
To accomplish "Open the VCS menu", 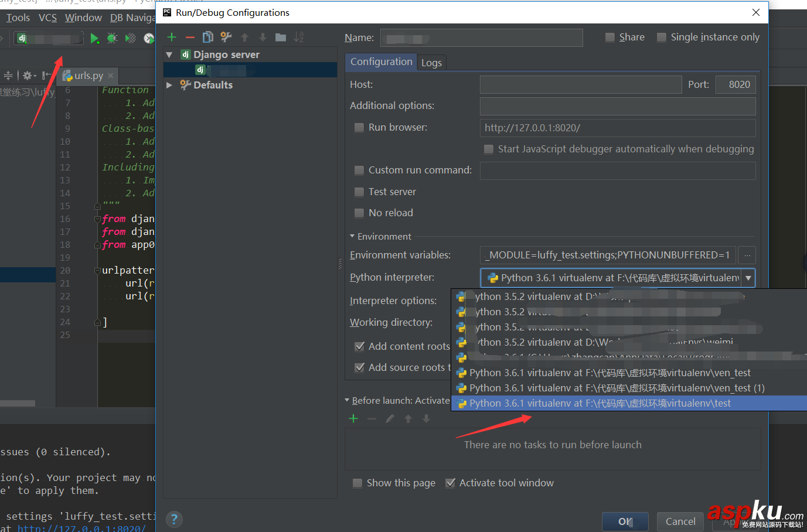I will coord(48,18).
